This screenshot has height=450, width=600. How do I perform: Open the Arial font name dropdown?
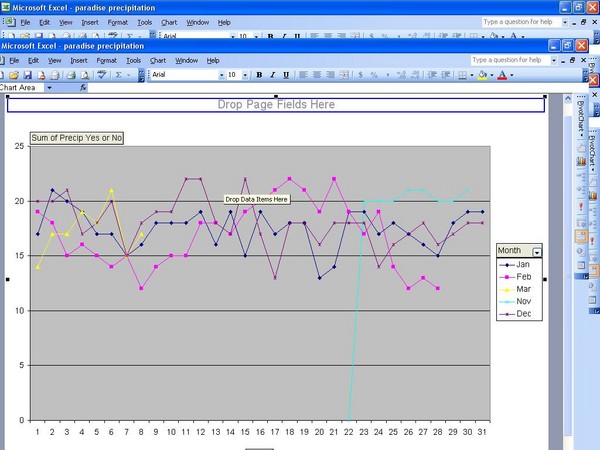[x=222, y=75]
